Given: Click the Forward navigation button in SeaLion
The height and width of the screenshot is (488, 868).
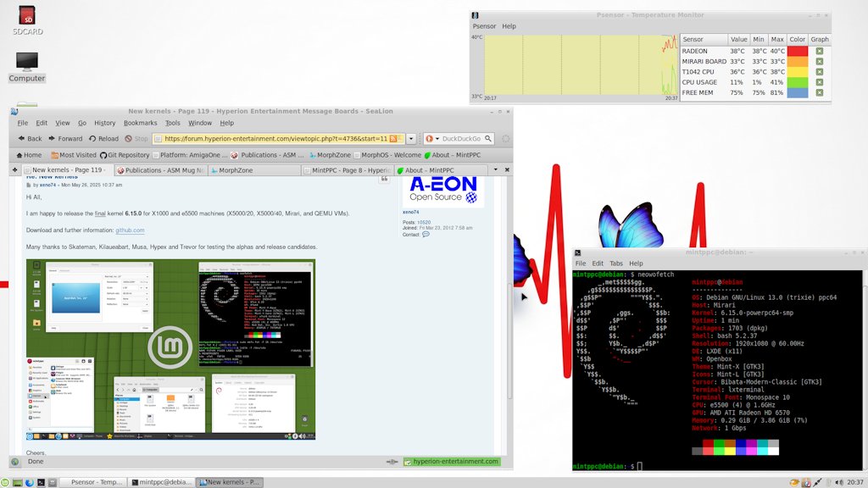Looking at the screenshot, I should pyautogui.click(x=65, y=139).
